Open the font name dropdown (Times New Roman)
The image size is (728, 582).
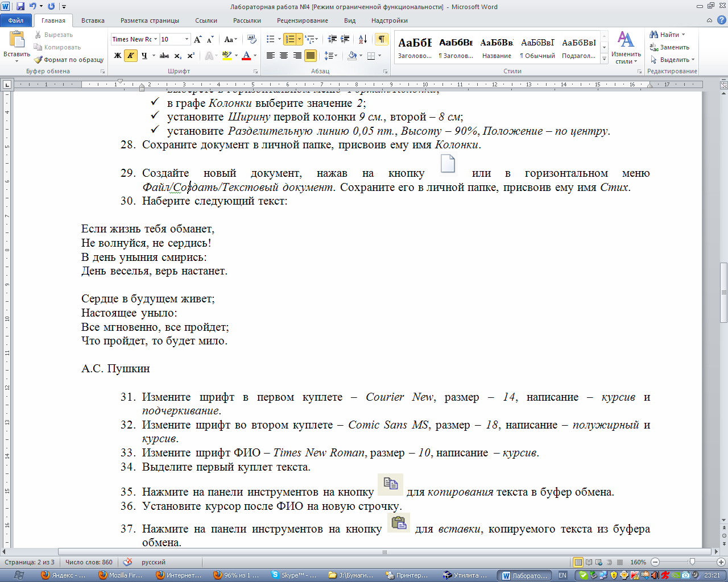pos(155,39)
